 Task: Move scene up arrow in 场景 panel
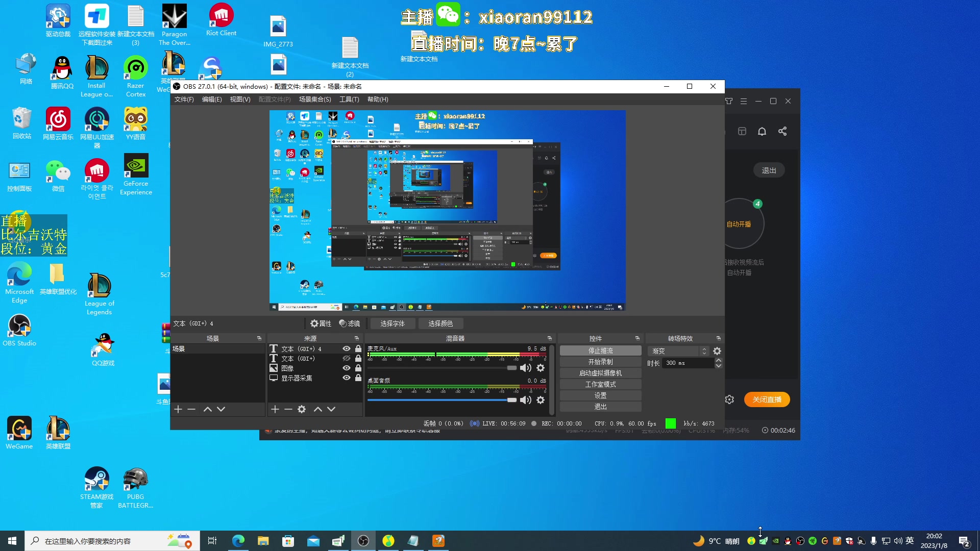[208, 409]
